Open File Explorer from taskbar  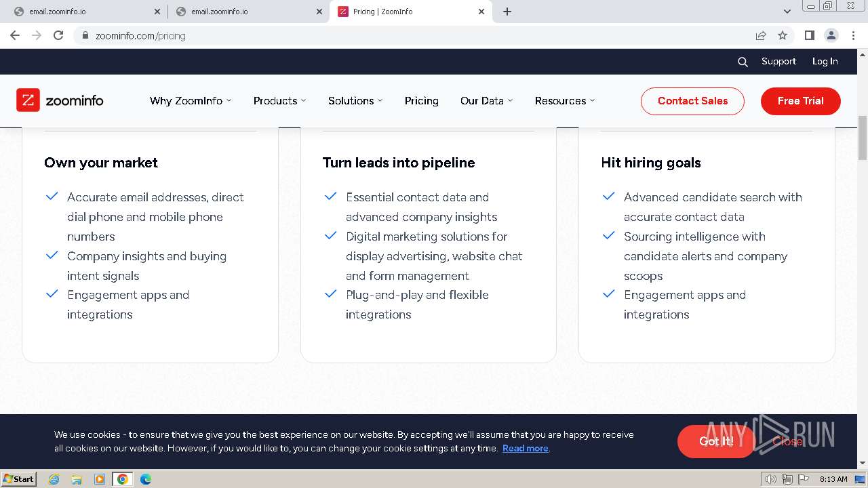(77, 479)
